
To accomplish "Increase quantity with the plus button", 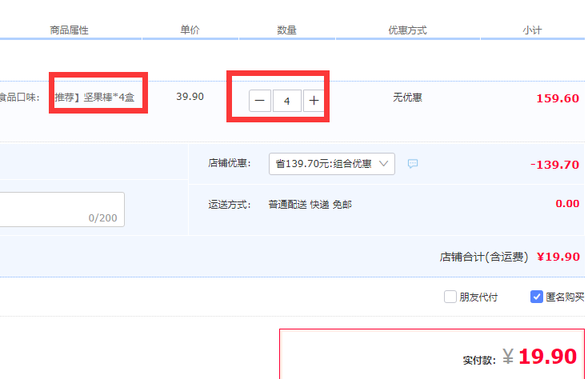I will click(x=314, y=101).
